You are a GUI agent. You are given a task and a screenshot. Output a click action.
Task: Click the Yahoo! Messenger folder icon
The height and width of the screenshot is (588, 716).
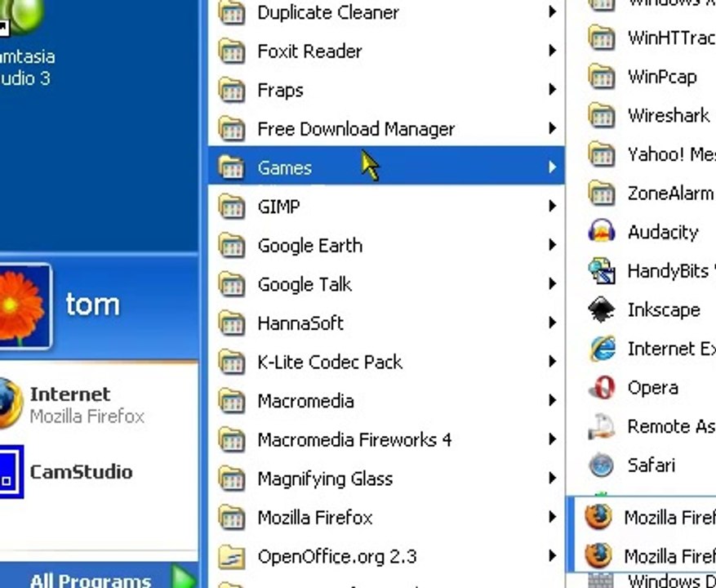click(602, 154)
